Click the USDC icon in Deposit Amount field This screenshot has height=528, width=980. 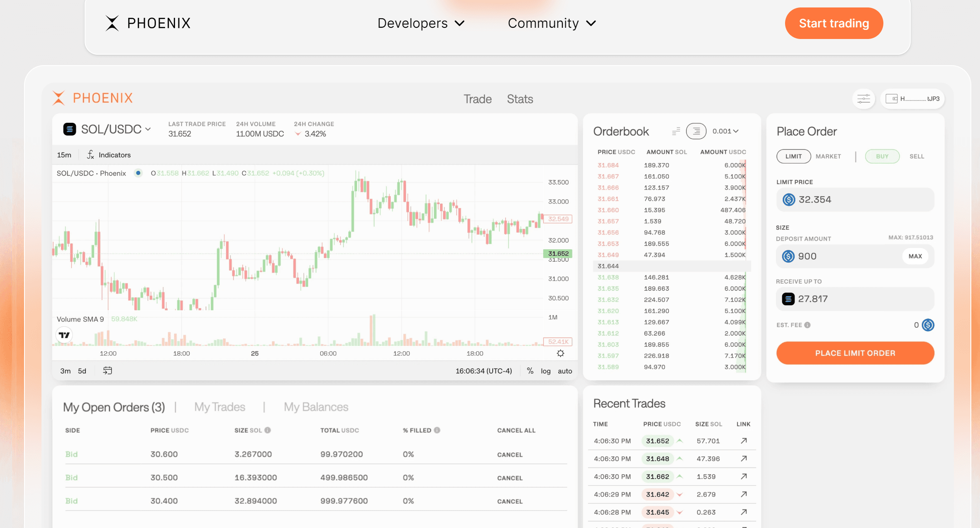[788, 256]
